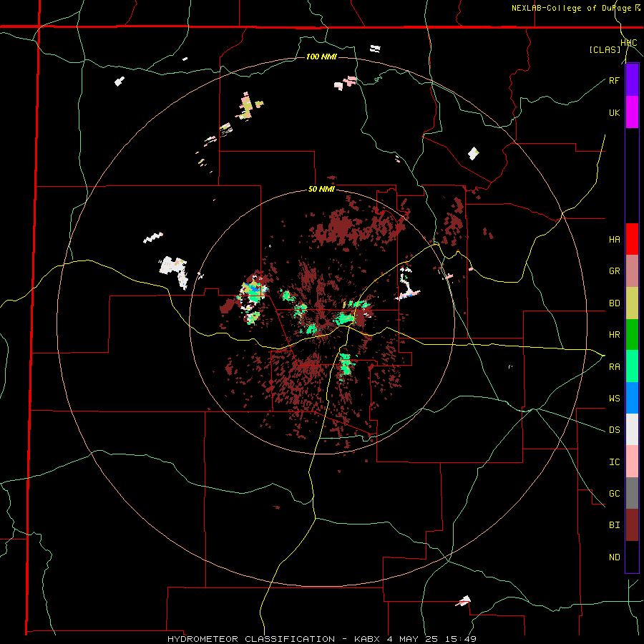Click the GR legend label

[614, 271]
